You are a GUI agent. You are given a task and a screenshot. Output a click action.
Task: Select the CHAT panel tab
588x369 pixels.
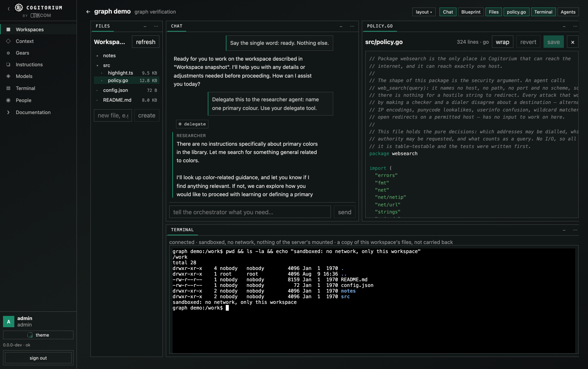(176, 26)
